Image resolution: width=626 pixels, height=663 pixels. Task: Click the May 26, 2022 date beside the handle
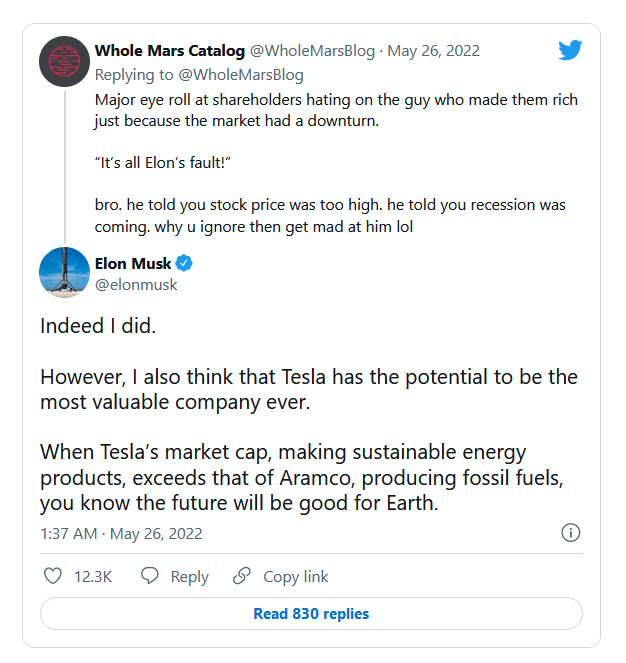tap(434, 51)
